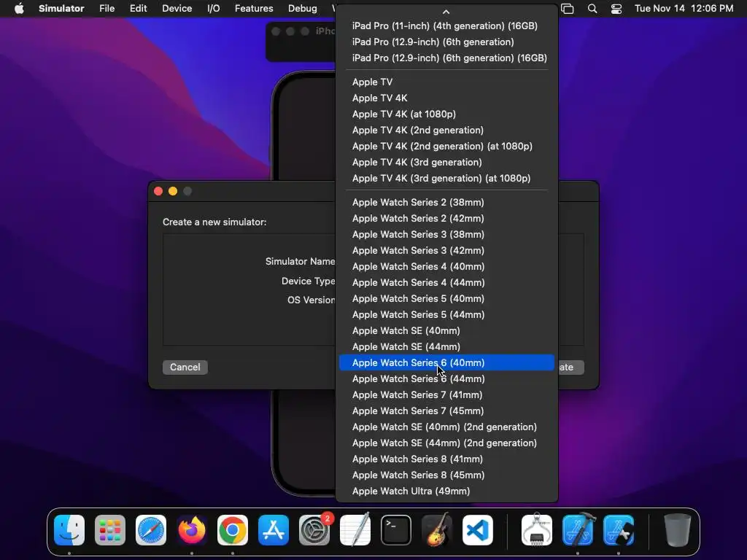Screen dimensions: 747x560
Task: Select first-generation Apple Watch SE (44mm)
Action: click(447, 346)
